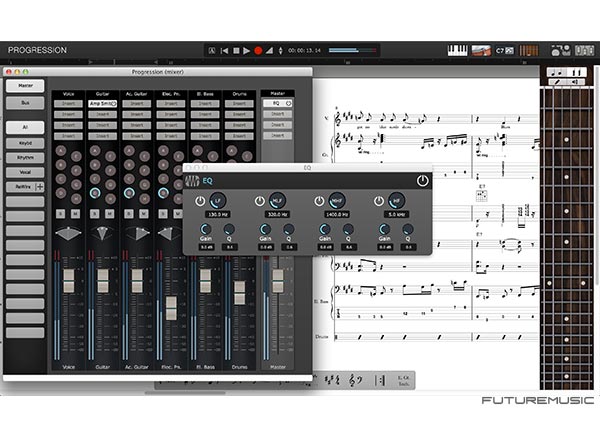The width and height of the screenshot is (600, 431).
Task: Click the Voice channel pan control
Action: point(68,233)
